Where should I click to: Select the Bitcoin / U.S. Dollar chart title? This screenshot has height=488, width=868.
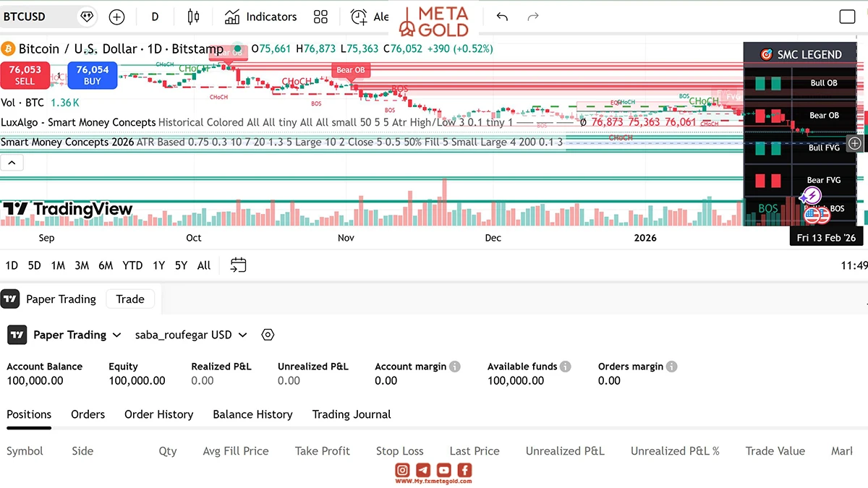coord(122,48)
